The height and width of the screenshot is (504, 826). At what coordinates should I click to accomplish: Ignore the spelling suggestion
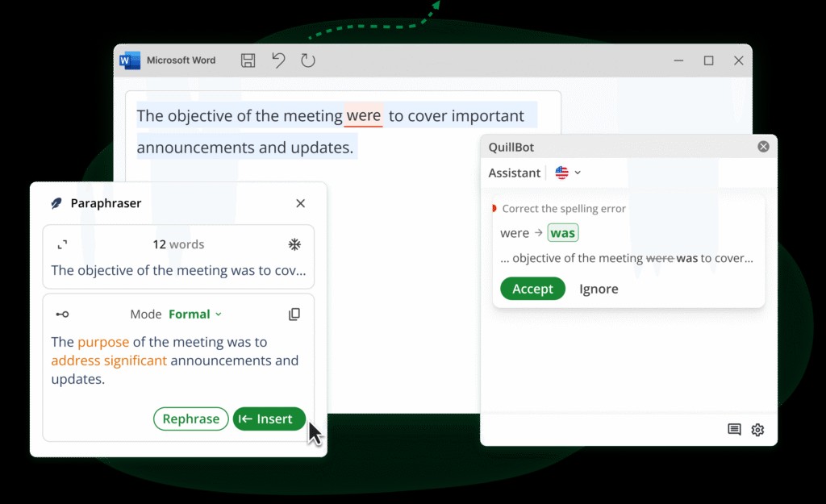pyautogui.click(x=599, y=289)
